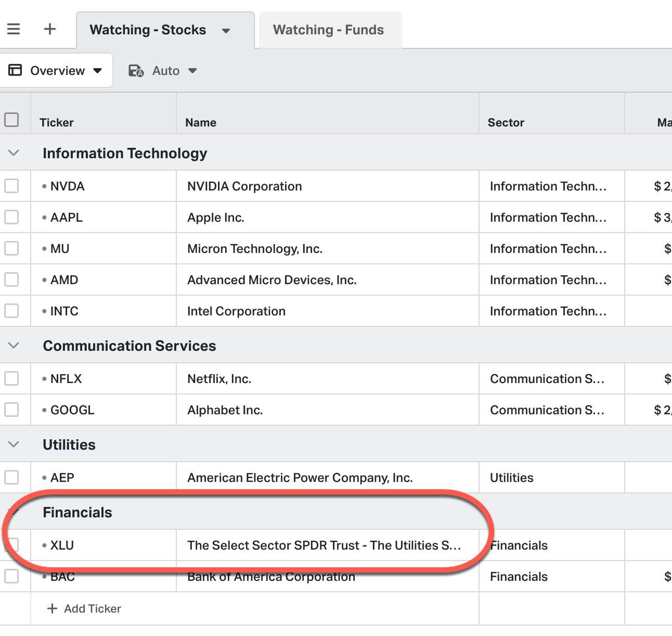Click Add Ticker button

pyautogui.click(x=84, y=608)
